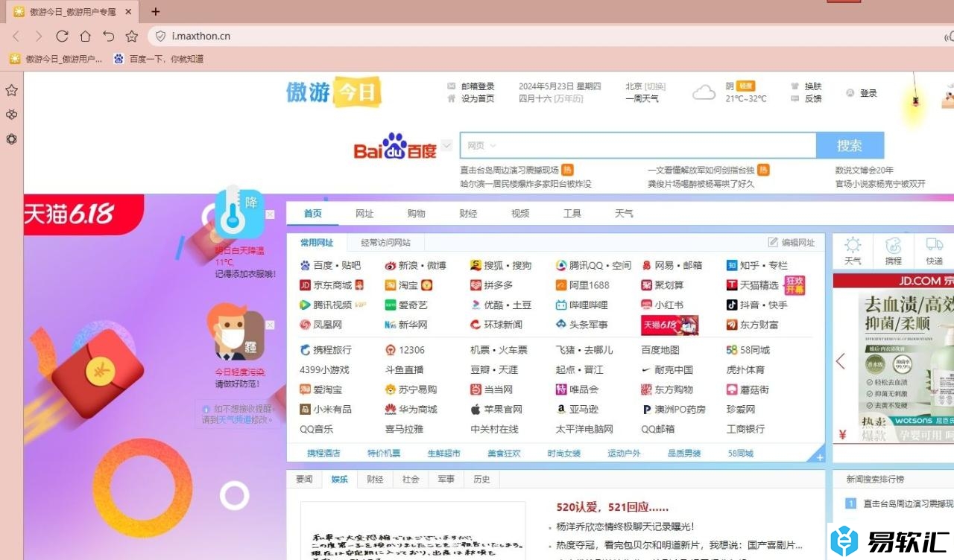This screenshot has width=954, height=560.
Task: Open 快递 truck icon in right panel
Action: coord(934,251)
